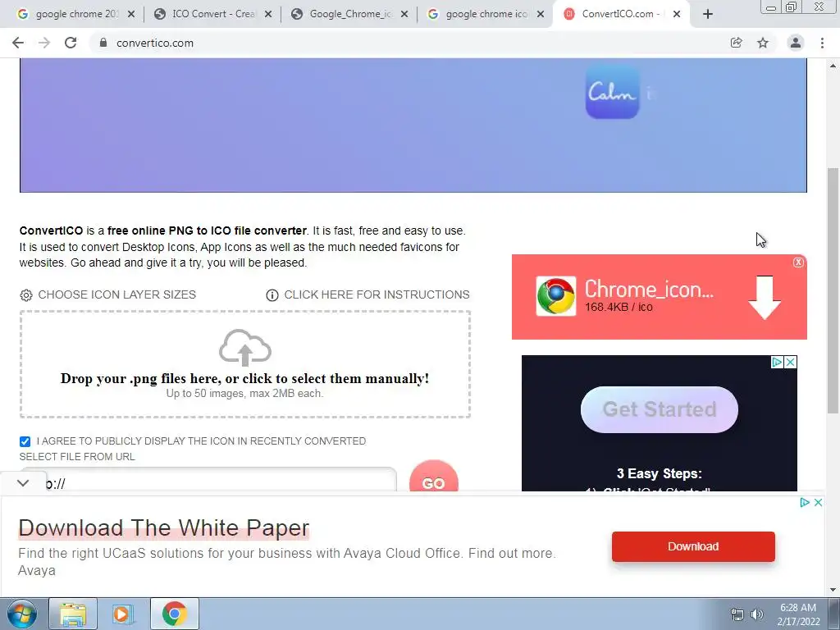Click the Get Started ad button
The height and width of the screenshot is (630, 840).
(659, 409)
